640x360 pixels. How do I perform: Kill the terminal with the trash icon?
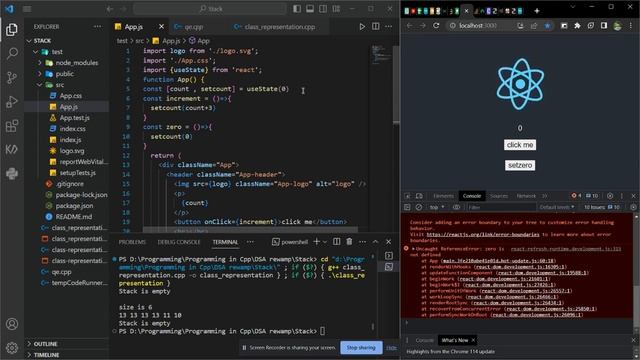pyautogui.click(x=349, y=242)
